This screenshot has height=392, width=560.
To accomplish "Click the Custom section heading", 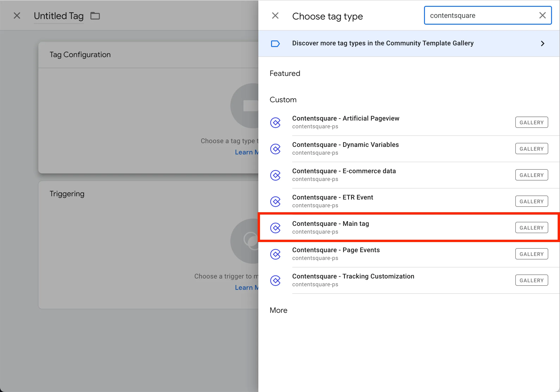I will [283, 100].
